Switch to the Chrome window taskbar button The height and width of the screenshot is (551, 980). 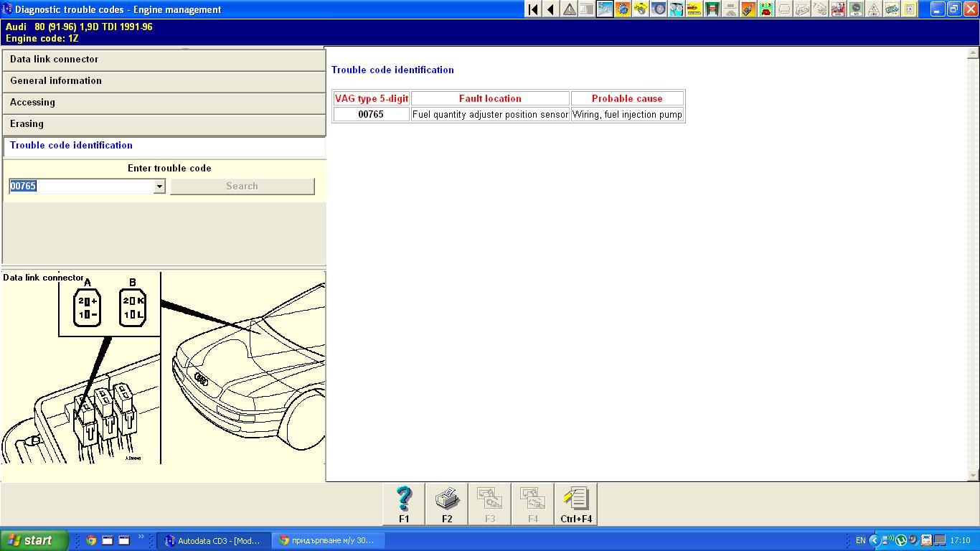click(329, 540)
